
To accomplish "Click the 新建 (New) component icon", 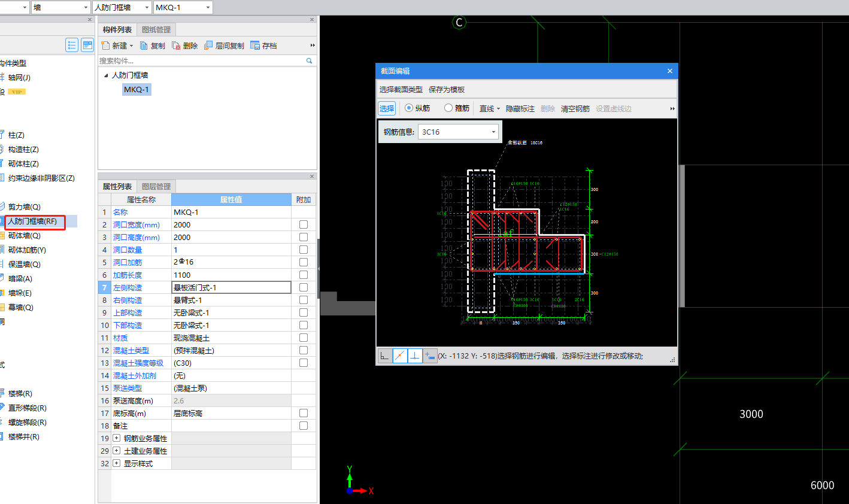I will point(105,45).
